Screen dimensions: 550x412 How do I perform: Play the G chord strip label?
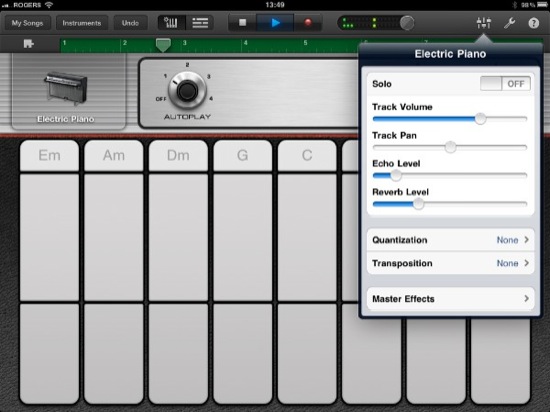coord(243,155)
